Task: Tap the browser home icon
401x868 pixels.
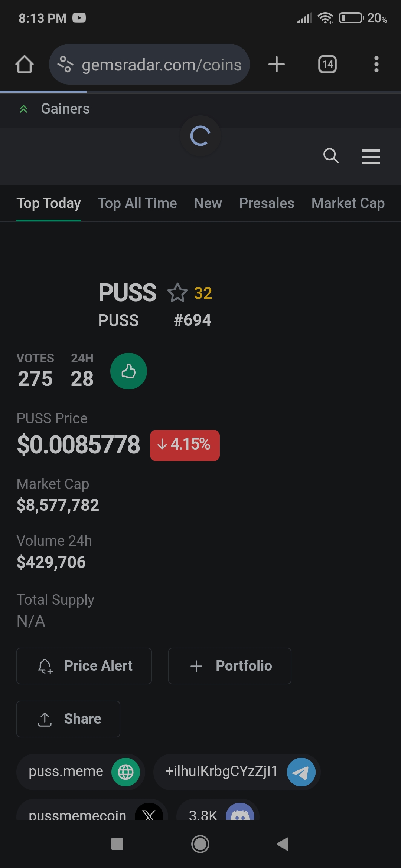Action: click(x=25, y=65)
